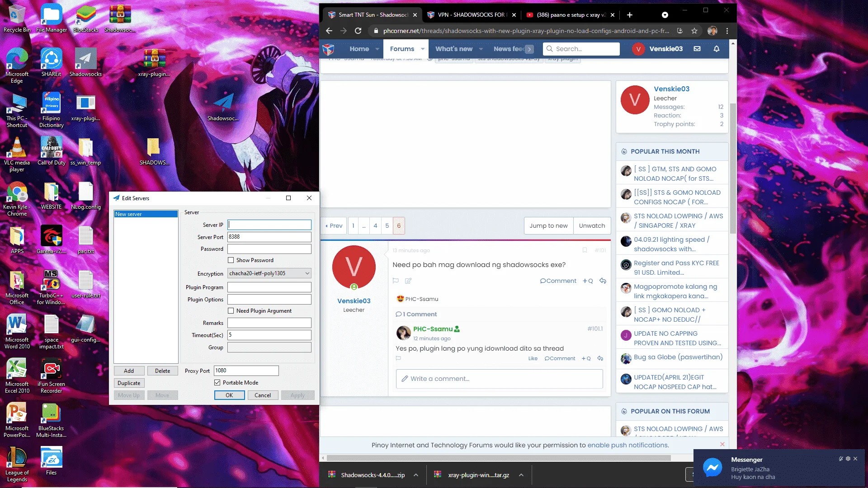This screenshot has width=868, height=488.
Task: Click OK in Edit Servers dialog
Action: click(229, 395)
